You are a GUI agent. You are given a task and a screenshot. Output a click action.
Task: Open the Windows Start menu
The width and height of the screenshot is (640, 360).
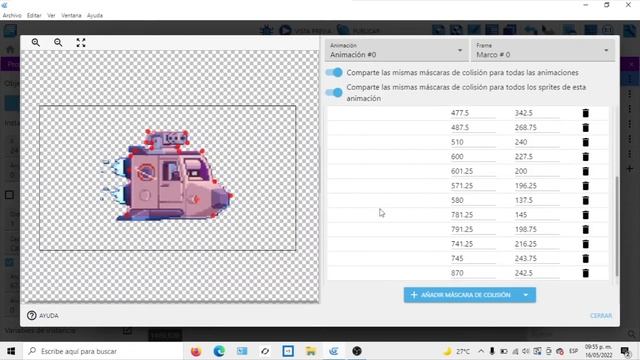click(x=11, y=351)
